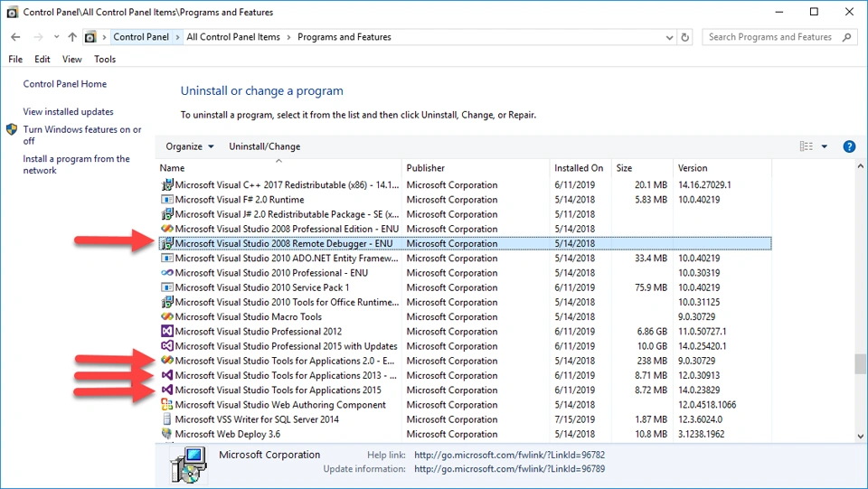
Task: Open the File menu
Action: 15,59
